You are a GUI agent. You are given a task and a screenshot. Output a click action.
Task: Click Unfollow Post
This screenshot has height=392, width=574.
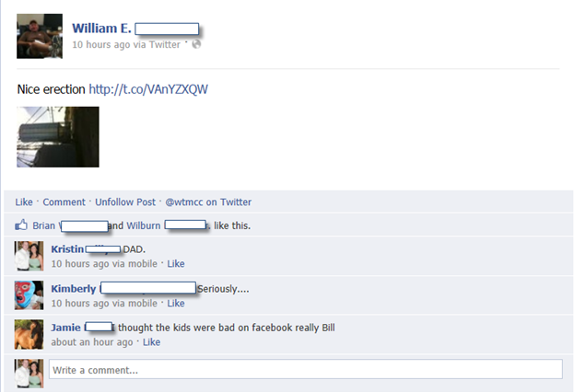click(x=125, y=202)
